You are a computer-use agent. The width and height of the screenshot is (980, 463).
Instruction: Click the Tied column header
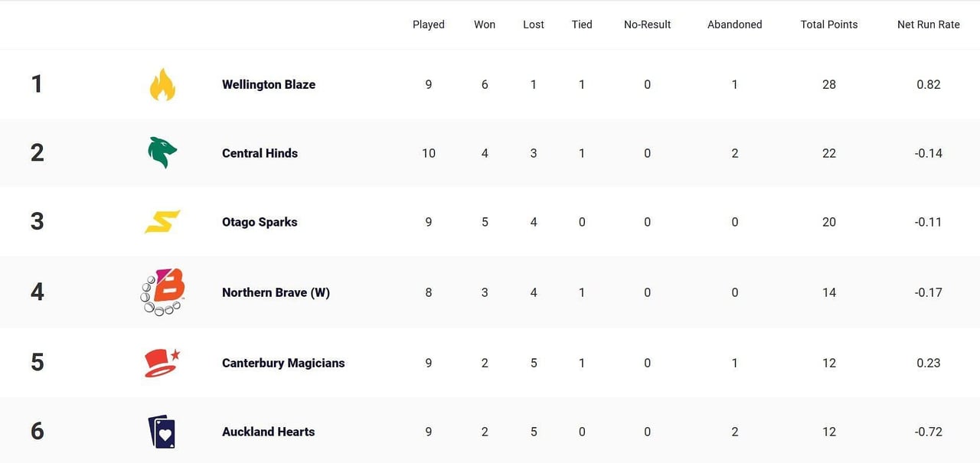tap(582, 24)
